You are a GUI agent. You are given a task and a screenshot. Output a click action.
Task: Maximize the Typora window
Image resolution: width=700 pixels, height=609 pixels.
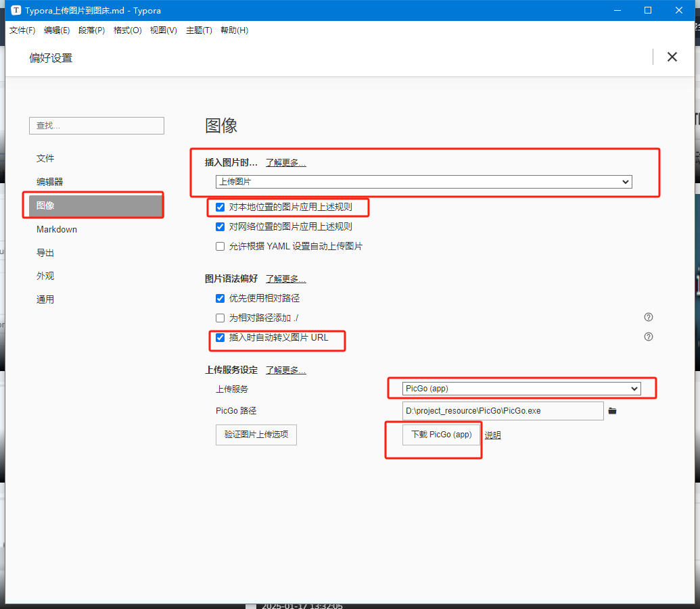[648, 10]
